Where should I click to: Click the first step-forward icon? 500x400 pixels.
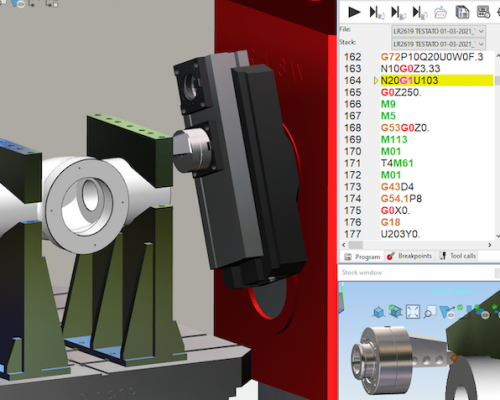click(376, 12)
